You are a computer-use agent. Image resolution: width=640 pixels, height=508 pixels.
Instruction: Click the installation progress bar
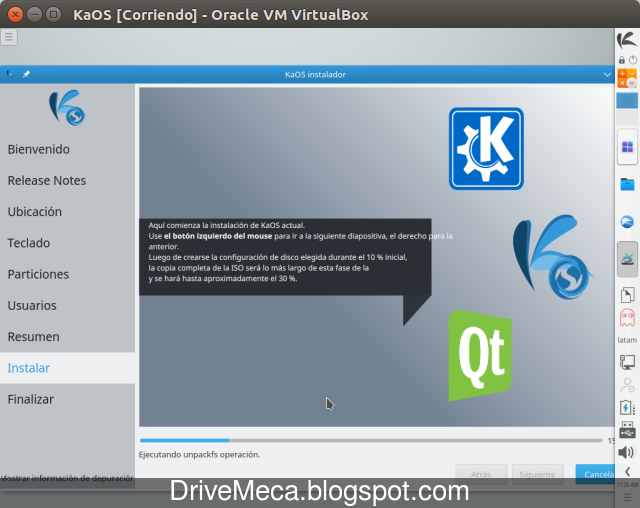click(x=371, y=441)
